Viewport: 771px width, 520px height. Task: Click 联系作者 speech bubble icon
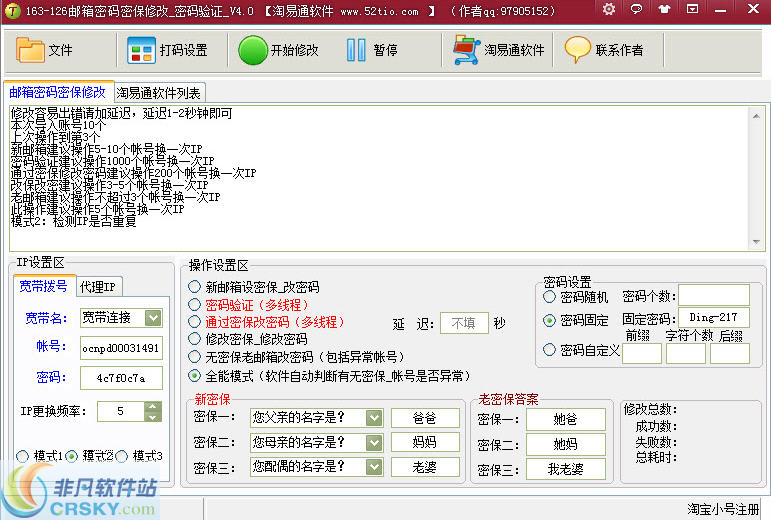tap(577, 50)
